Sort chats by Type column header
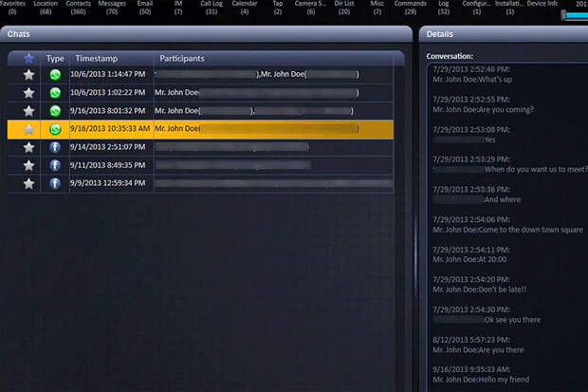 click(x=55, y=59)
